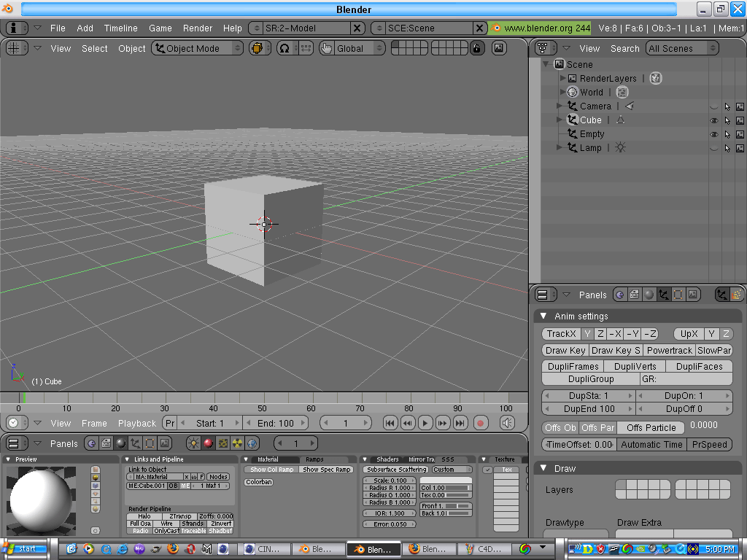Click the IOR slider in the Shaders panel
747x560 pixels.
tap(390, 512)
